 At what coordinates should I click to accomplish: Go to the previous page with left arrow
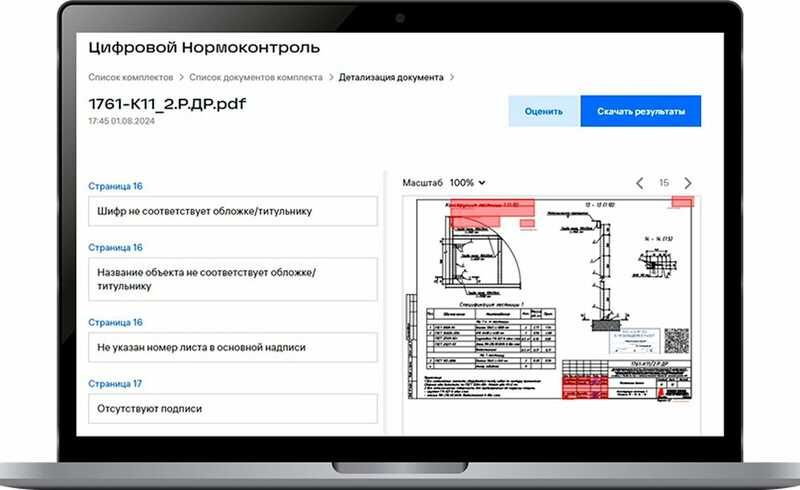coord(641,183)
